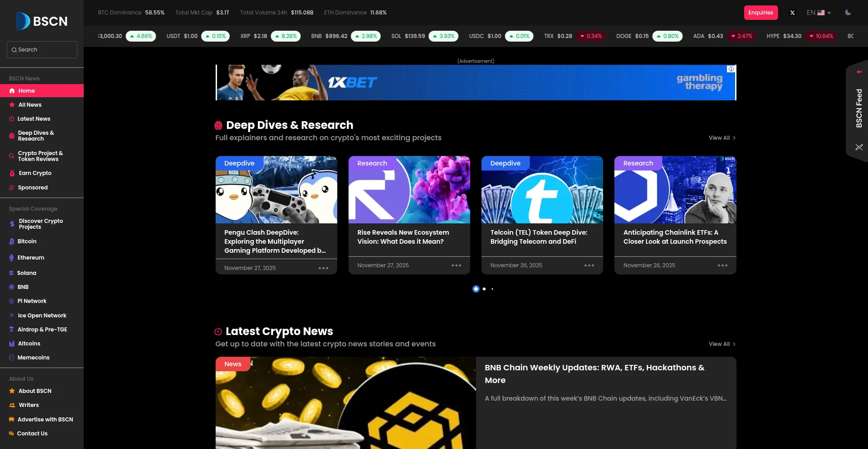Click the Altcoins chart icon
Image resolution: width=868 pixels, height=449 pixels.
coord(12,344)
